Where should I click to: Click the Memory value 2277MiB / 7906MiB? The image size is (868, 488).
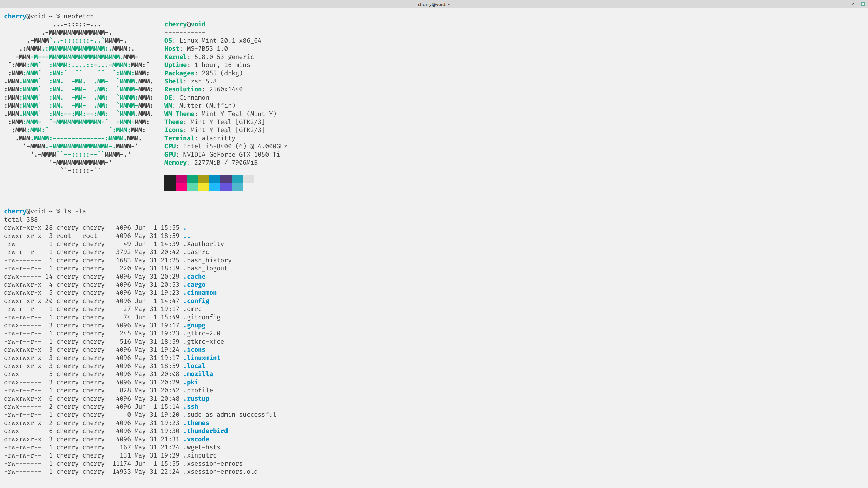226,163
